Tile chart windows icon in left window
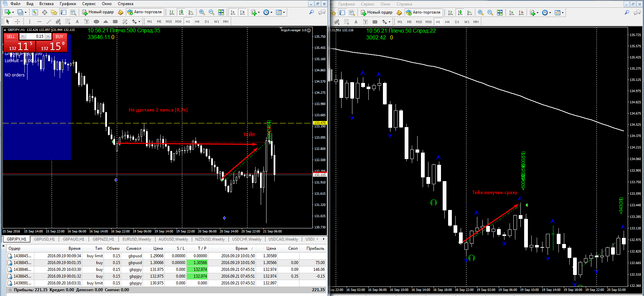The width and height of the screenshot is (644, 296). point(221,12)
